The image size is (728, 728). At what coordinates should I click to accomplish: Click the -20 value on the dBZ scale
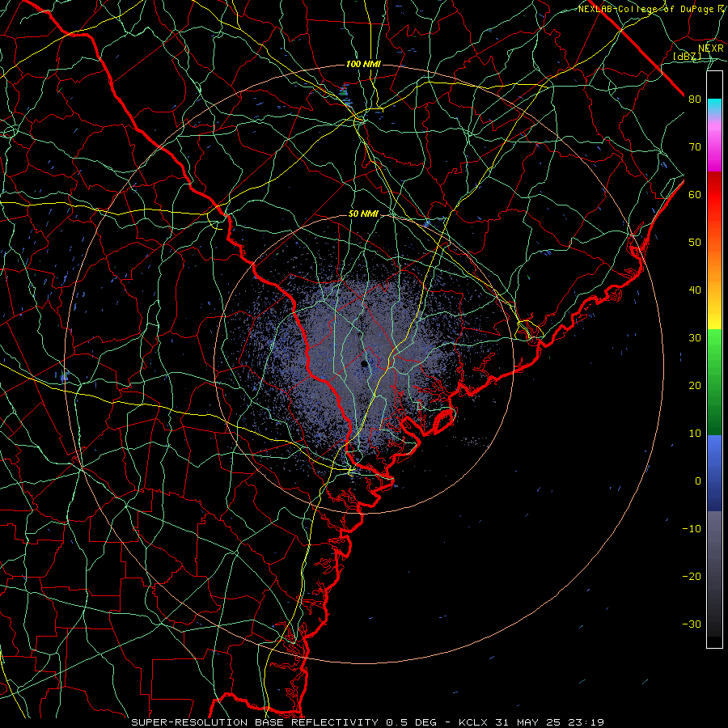[x=692, y=576]
